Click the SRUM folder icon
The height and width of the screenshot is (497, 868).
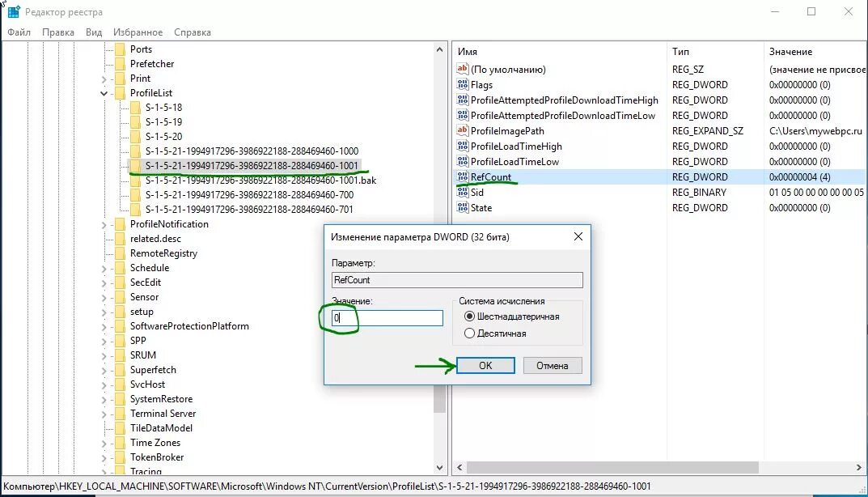(x=120, y=355)
